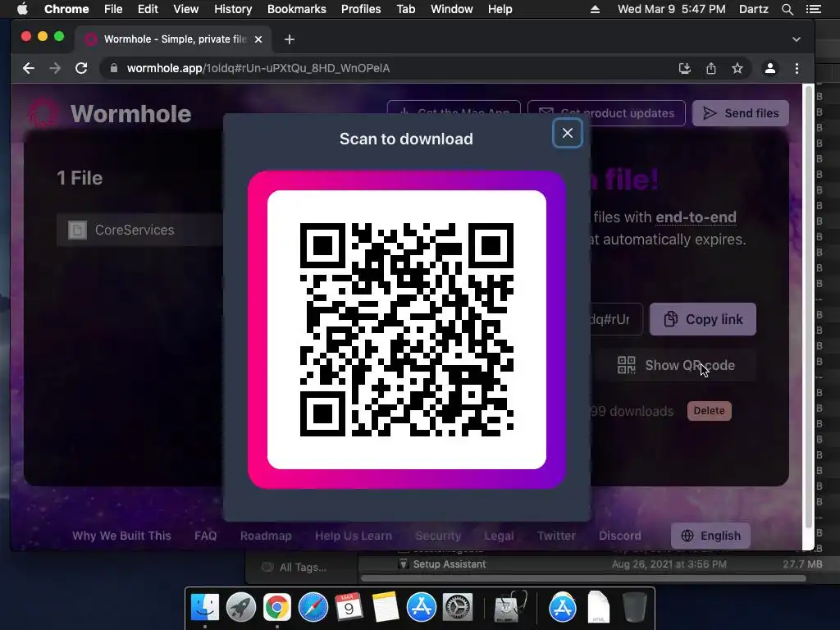
Task: Open the Discord footer link
Action: tap(620, 536)
